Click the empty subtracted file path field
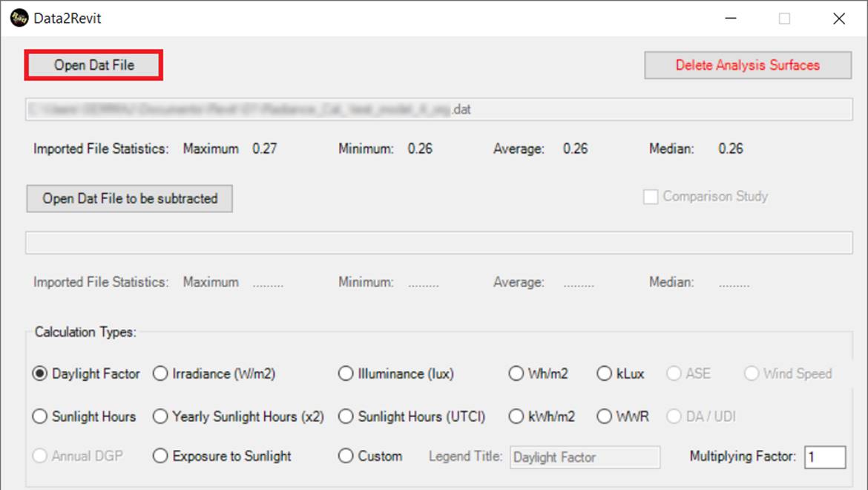This screenshot has width=868, height=490. (439, 243)
